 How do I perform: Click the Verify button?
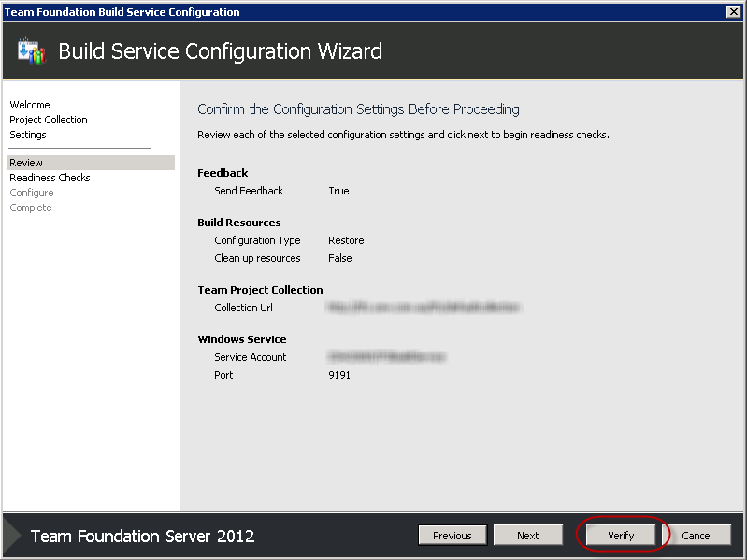(x=621, y=536)
